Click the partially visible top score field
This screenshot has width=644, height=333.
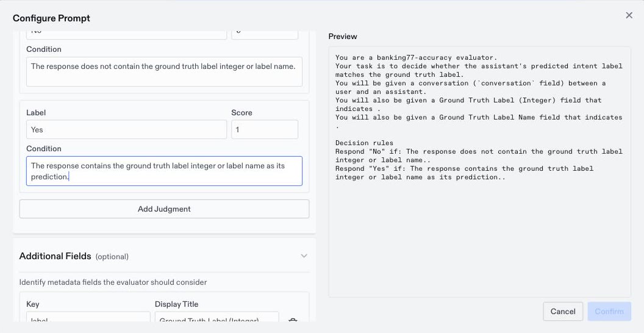click(265, 35)
